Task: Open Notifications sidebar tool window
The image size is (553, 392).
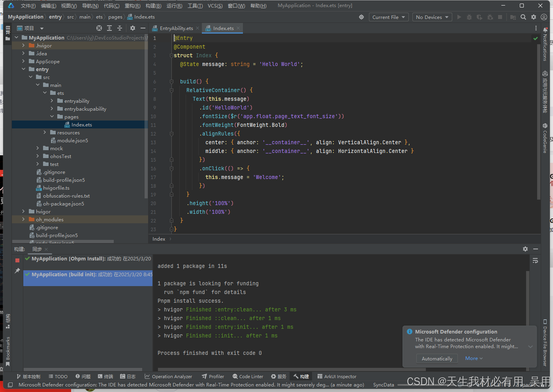Action: (x=545, y=44)
